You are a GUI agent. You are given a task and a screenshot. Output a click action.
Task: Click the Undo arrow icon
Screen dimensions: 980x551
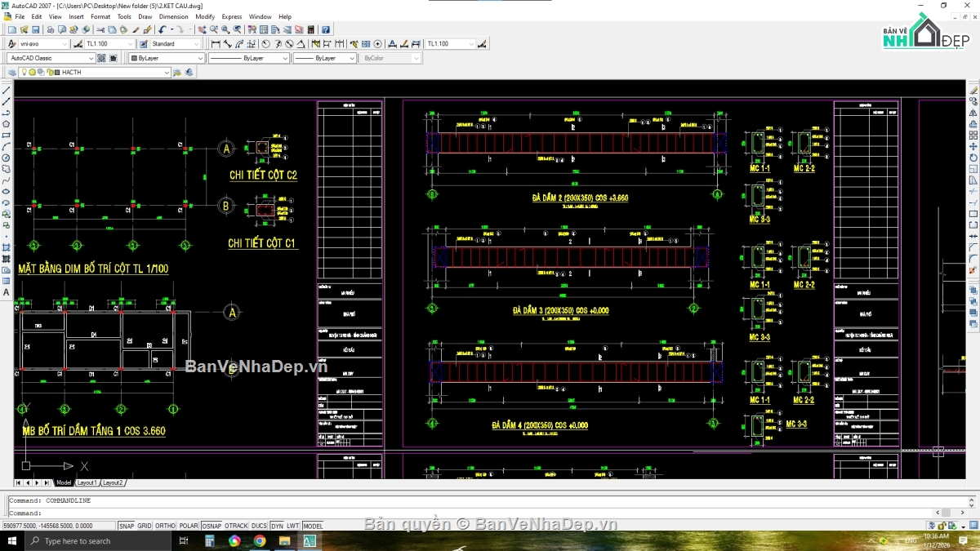[x=163, y=29]
